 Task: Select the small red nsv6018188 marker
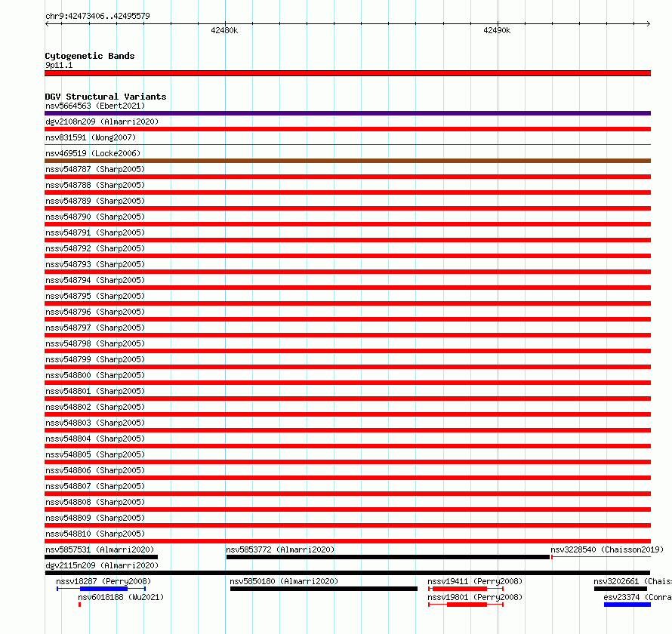click(x=80, y=605)
